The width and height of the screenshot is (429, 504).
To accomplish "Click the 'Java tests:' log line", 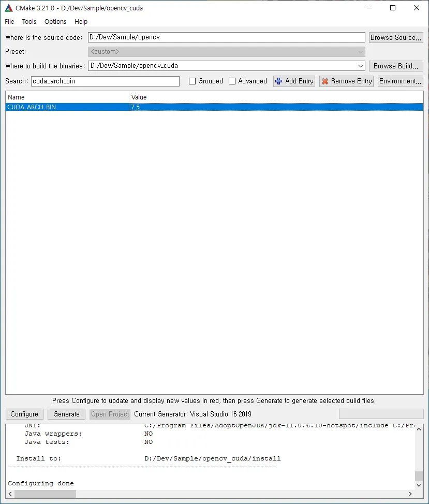I will click(88, 442).
